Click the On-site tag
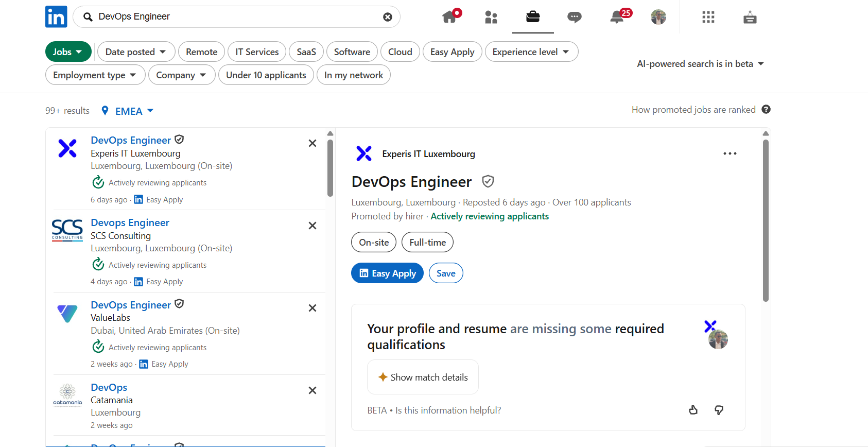This screenshot has width=868, height=447. (x=374, y=242)
